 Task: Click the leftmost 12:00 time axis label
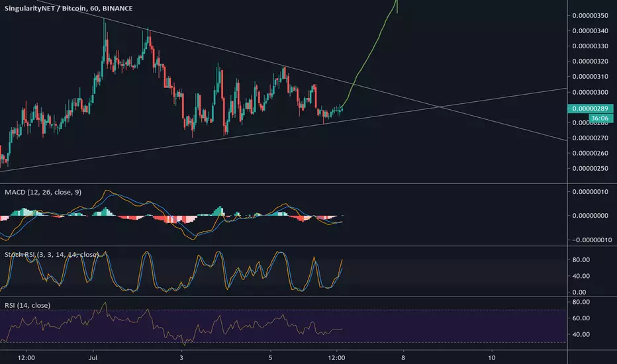click(26, 357)
